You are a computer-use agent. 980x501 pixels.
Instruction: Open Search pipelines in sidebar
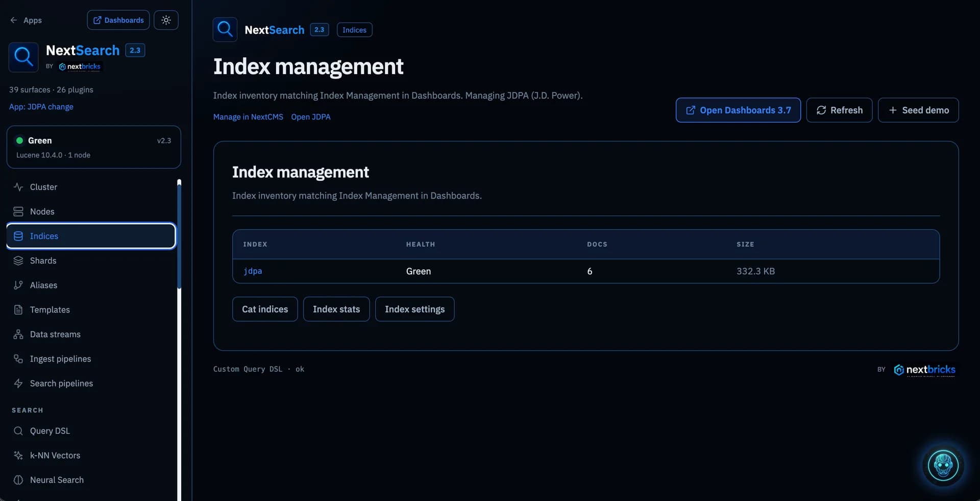91,383
